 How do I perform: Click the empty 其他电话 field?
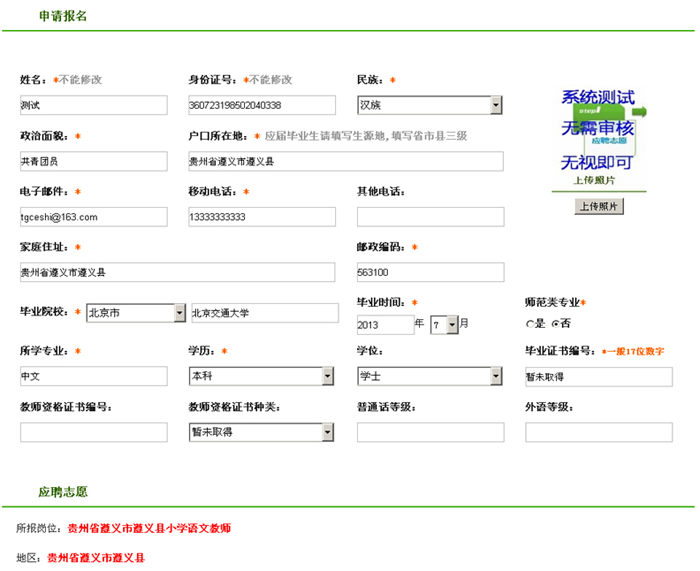pos(430,217)
